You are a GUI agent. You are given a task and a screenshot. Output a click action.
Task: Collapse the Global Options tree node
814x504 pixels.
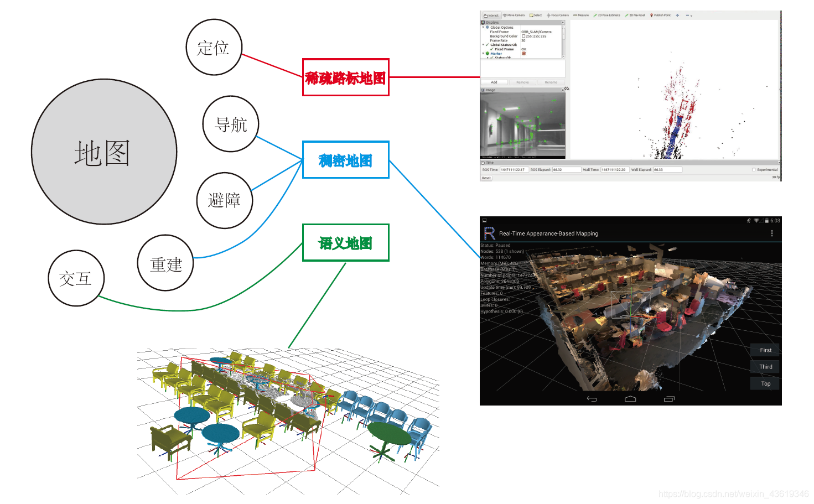coord(483,27)
